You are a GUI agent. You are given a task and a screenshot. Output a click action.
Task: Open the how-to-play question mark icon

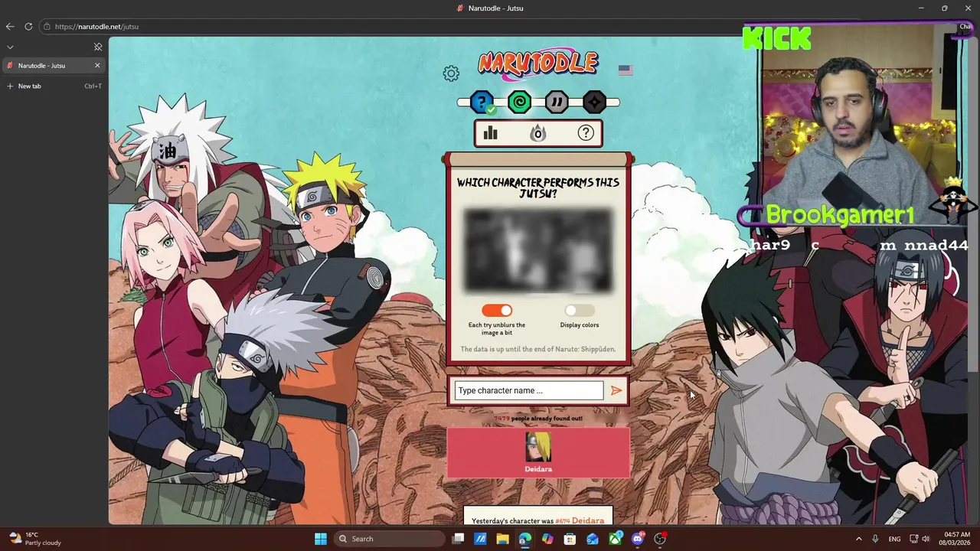click(x=586, y=133)
